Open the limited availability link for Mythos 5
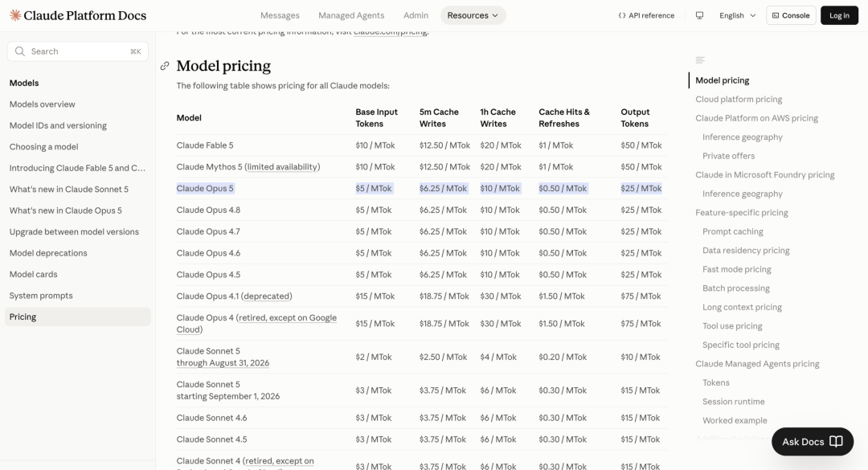868x470 pixels. (284, 166)
